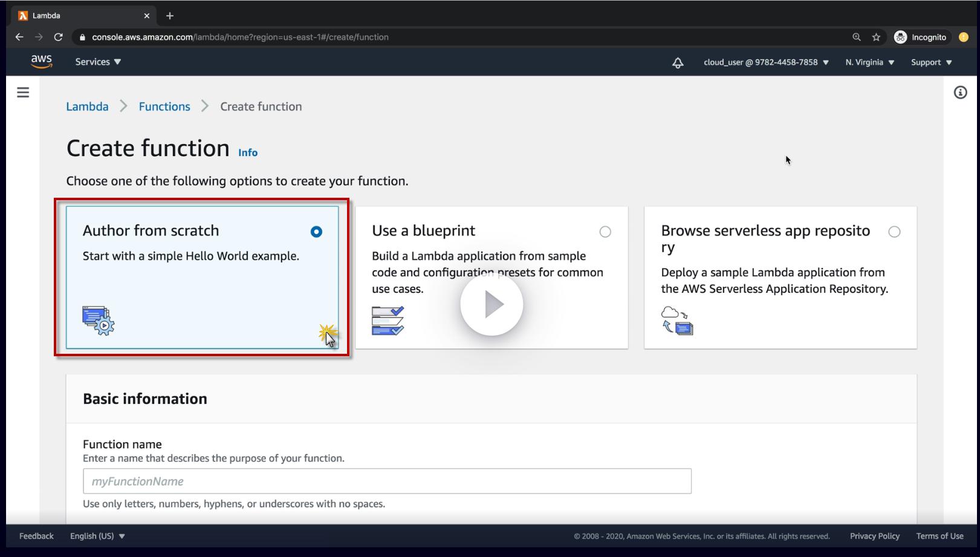
Task: Click the 'Create function' breadcrumb text
Action: click(261, 106)
